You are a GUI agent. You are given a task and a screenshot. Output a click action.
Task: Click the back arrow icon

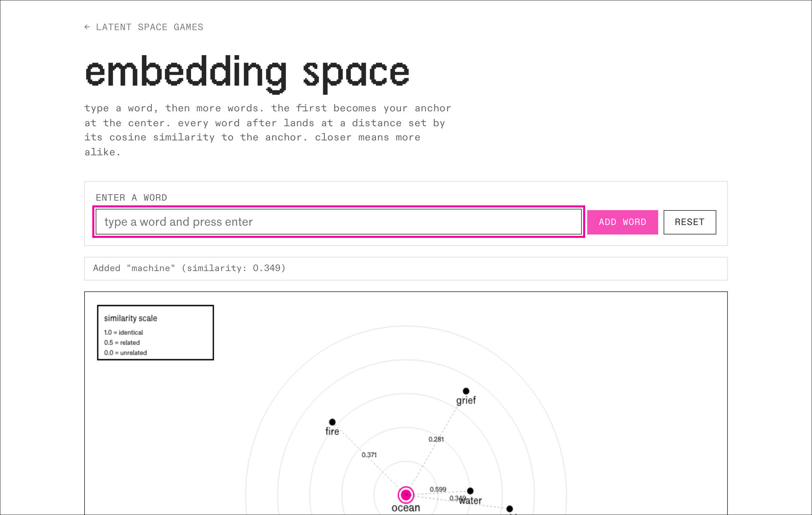tap(87, 27)
